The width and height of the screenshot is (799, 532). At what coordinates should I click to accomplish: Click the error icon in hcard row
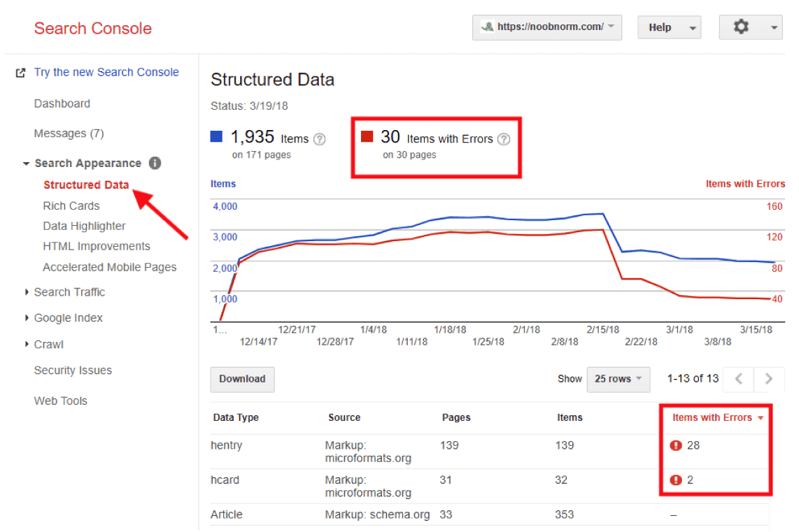[x=676, y=480]
